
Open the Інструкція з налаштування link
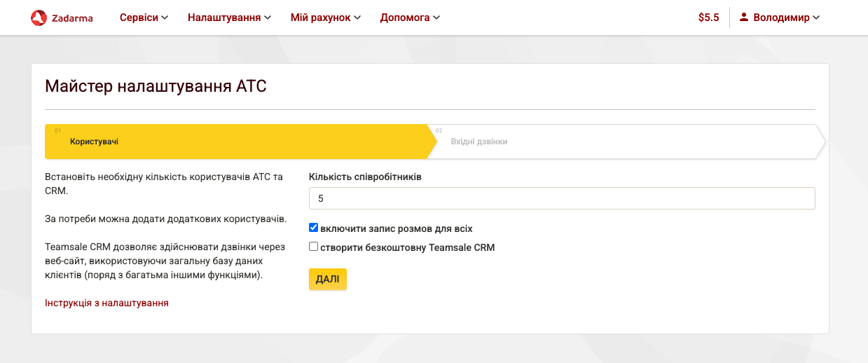click(x=106, y=303)
